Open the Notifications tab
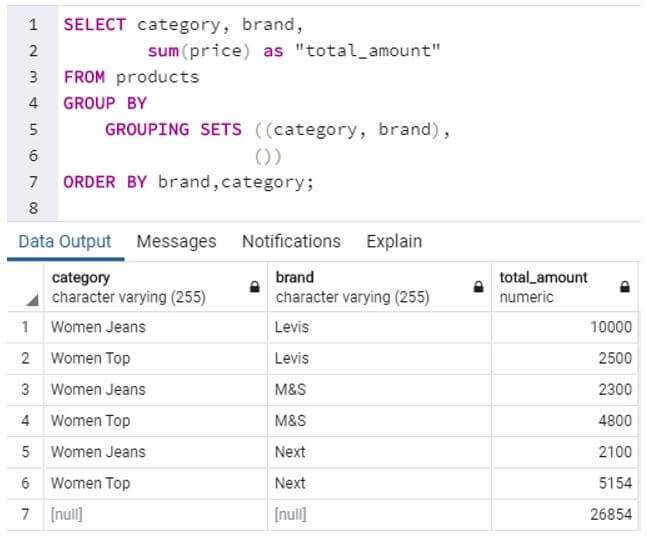This screenshot has height=540, width=647. point(291,241)
